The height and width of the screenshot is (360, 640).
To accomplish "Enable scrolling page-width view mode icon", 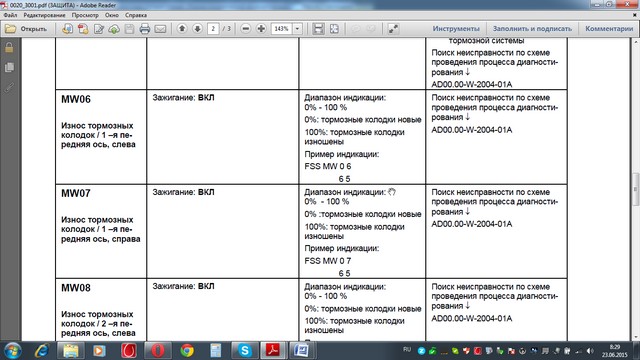I will coord(318,29).
